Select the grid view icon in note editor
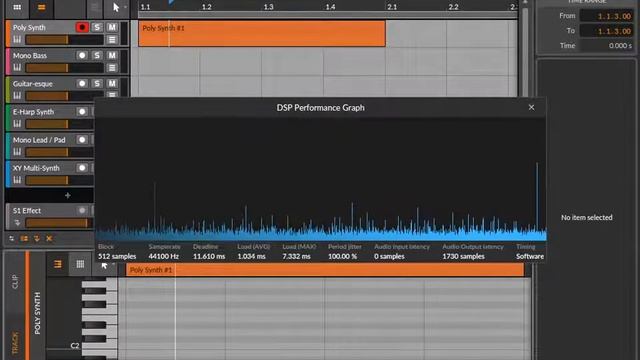The image size is (640, 360). [80, 264]
